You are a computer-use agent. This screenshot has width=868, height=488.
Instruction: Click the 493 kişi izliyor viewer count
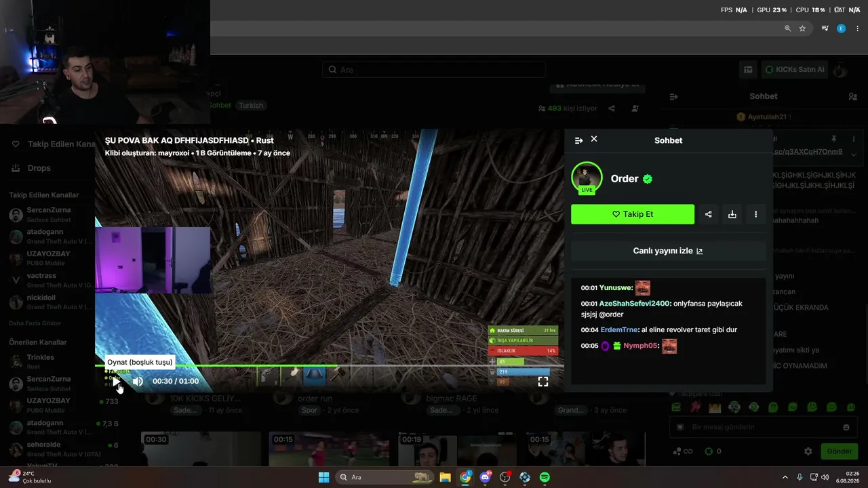pos(568,108)
